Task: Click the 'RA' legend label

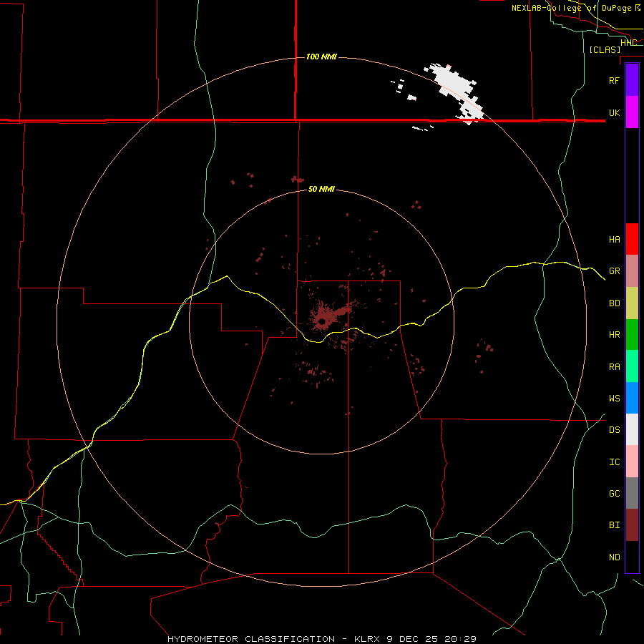Action: (614, 367)
